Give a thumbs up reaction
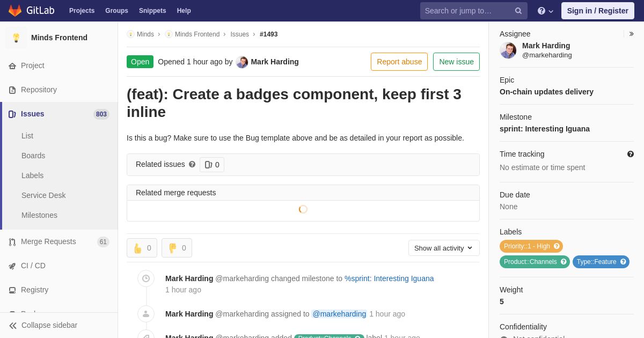This screenshot has width=644, height=338. click(142, 248)
